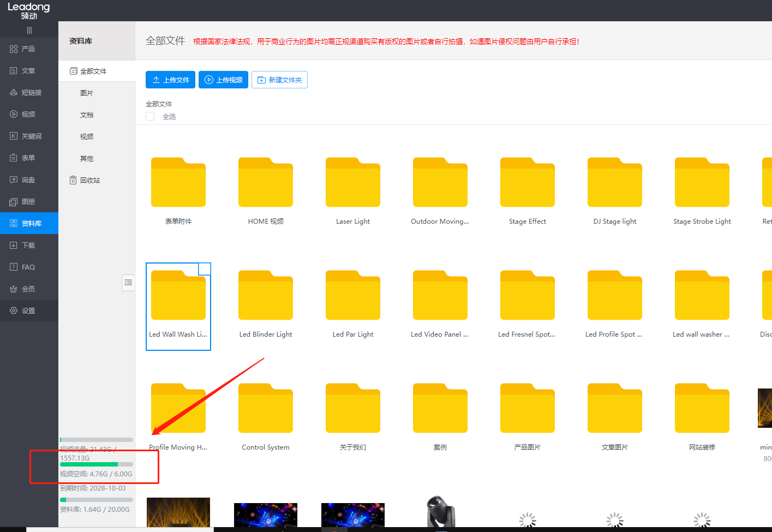Image resolution: width=772 pixels, height=532 pixels.
Task: Open the 回收站 trash icon
Action: click(x=73, y=181)
